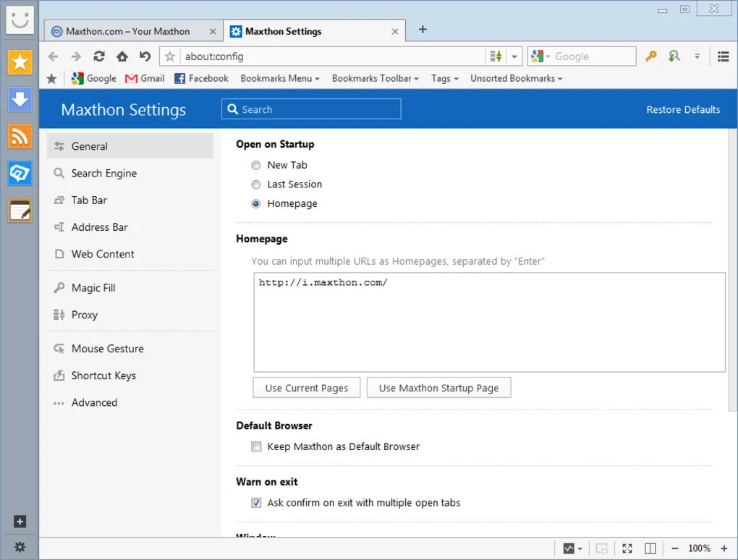Reload the current page

point(98,56)
